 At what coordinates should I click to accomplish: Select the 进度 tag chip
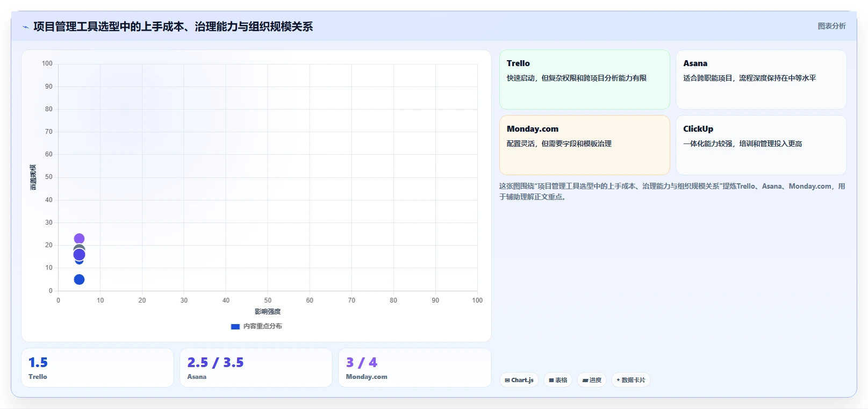click(592, 380)
